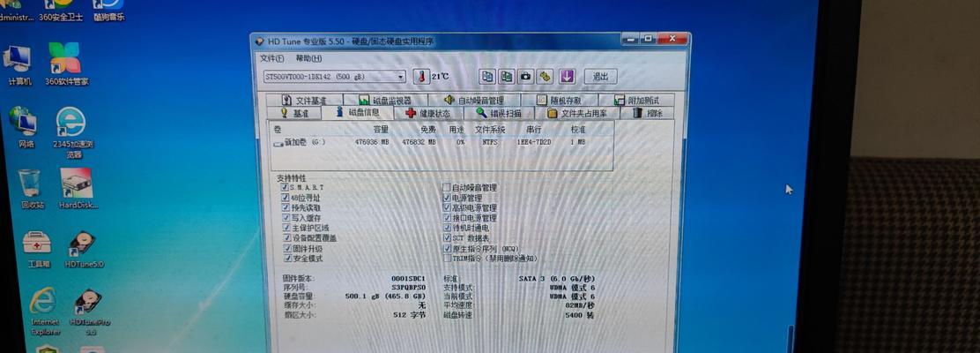Click the yellow options icon in toolbar
The height and width of the screenshot is (353, 980).
point(546,77)
